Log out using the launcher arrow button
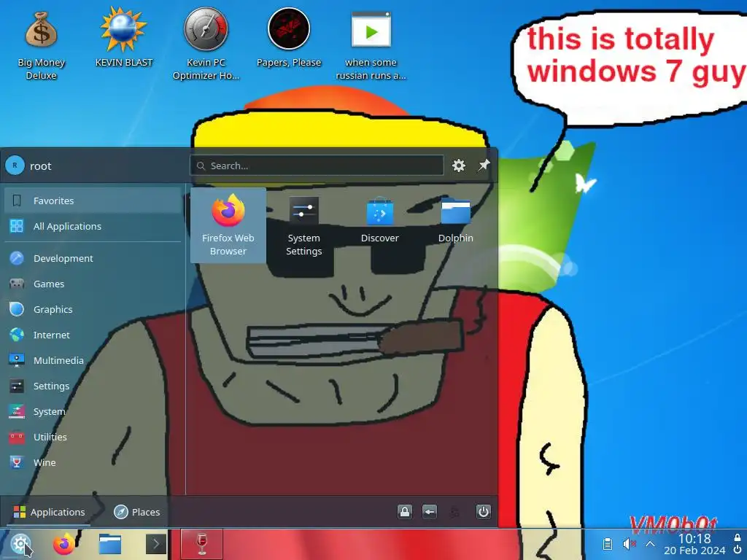This screenshot has height=560, width=747. [429, 512]
